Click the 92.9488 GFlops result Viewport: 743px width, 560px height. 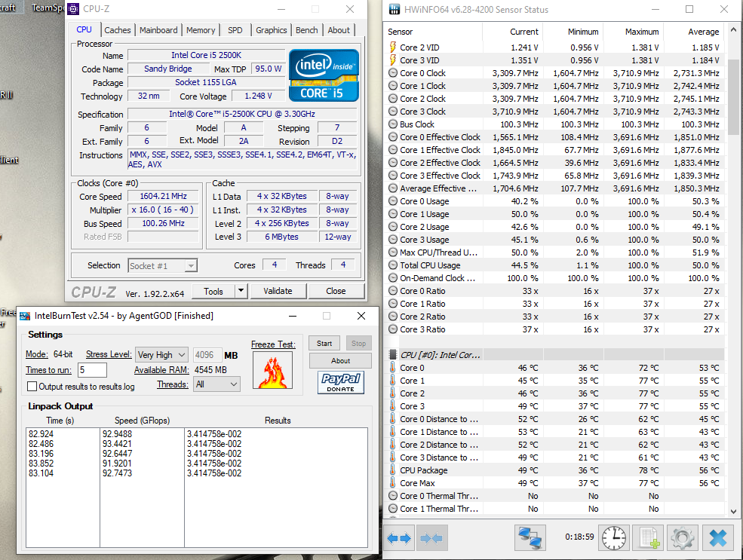point(117,434)
